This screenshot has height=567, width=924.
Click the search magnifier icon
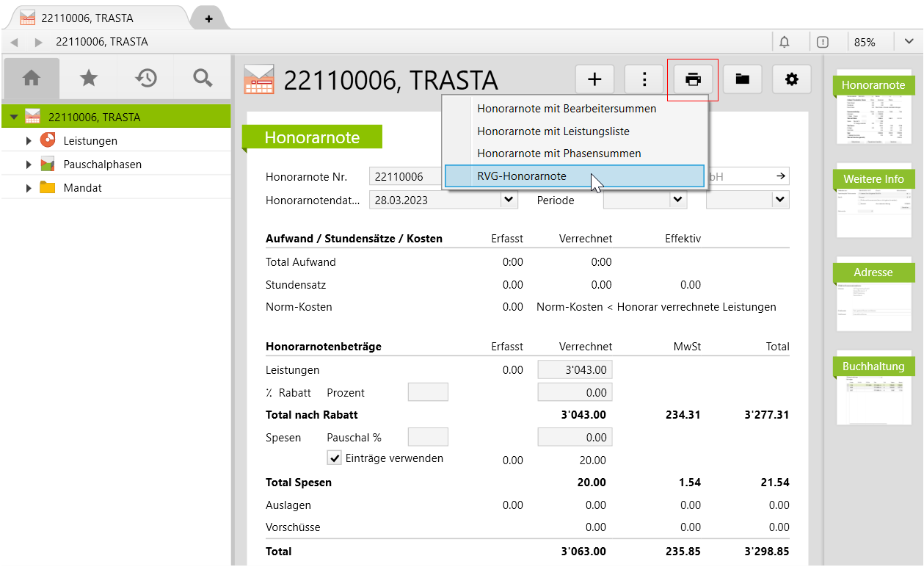pyautogui.click(x=203, y=78)
